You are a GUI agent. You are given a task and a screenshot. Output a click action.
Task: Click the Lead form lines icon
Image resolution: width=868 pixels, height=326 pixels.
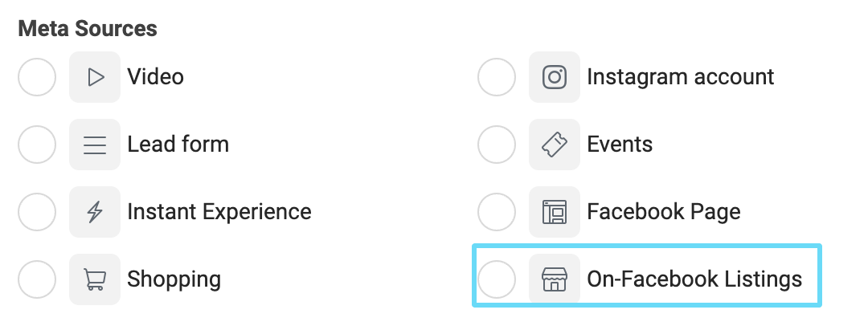point(95,145)
